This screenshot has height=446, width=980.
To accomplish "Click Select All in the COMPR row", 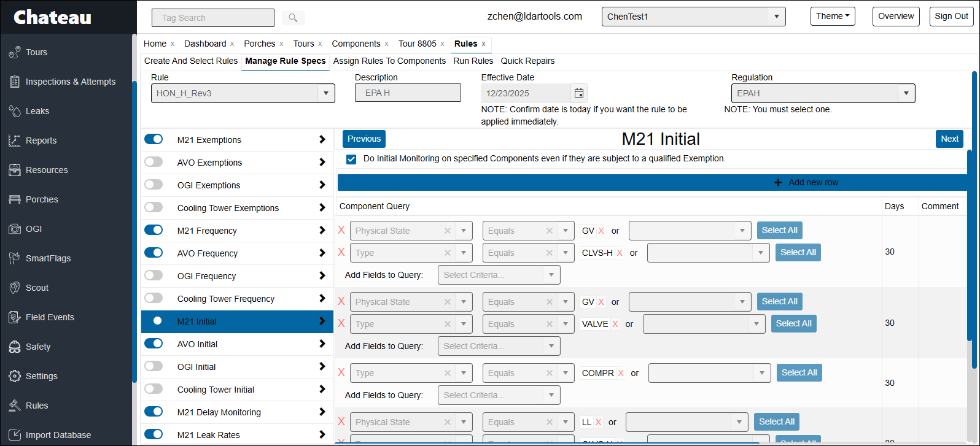I will (x=799, y=372).
